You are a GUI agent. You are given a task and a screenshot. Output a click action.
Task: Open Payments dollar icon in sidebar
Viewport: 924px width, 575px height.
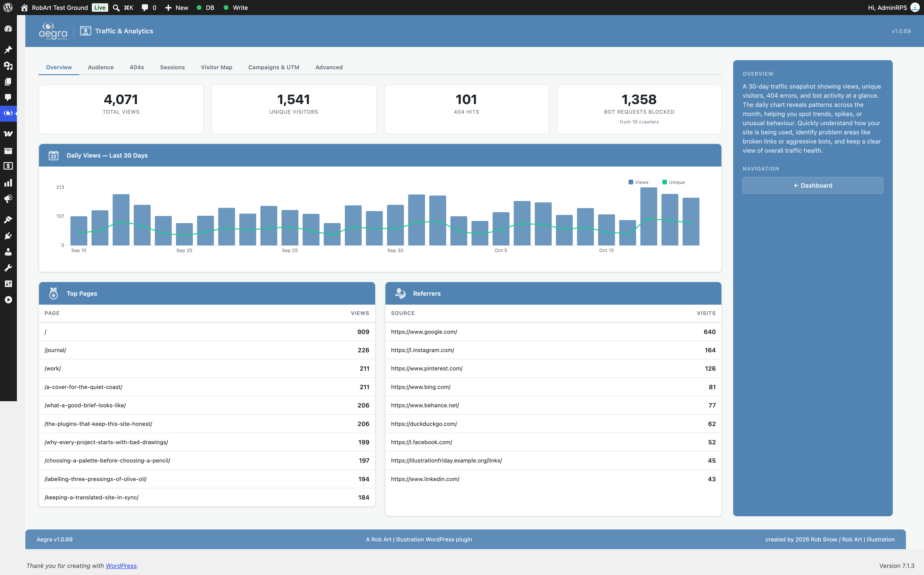coord(8,166)
